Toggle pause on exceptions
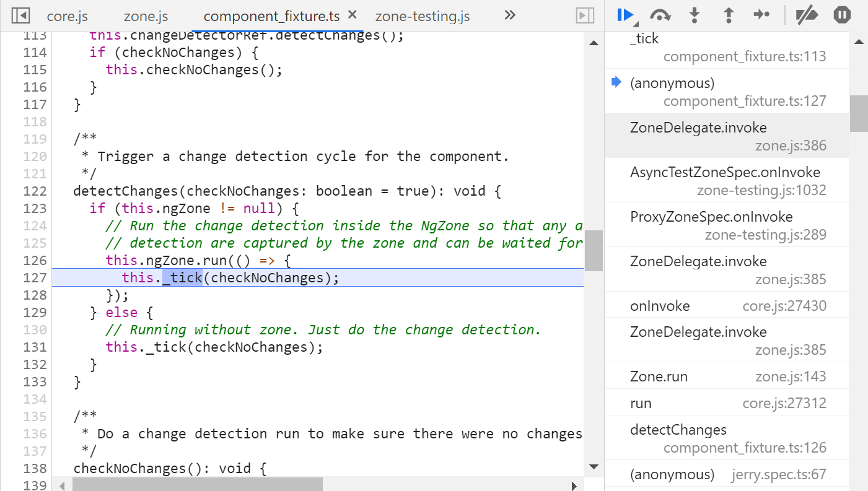 coord(842,15)
